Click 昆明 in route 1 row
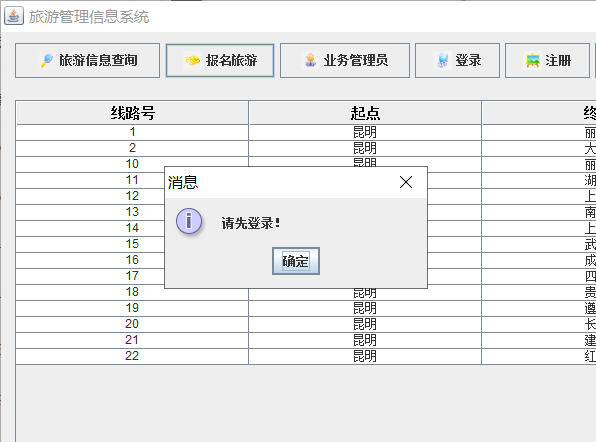This screenshot has width=596, height=442. pos(365,132)
